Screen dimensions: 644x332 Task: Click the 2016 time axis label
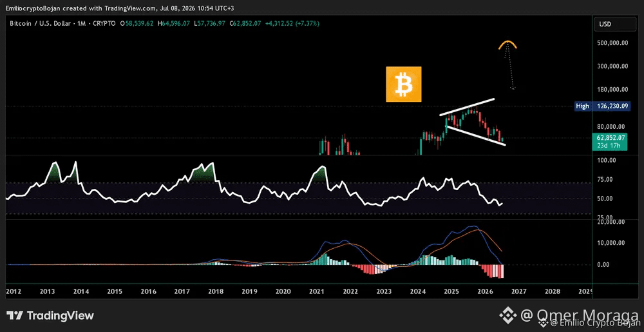pyautogui.click(x=148, y=291)
